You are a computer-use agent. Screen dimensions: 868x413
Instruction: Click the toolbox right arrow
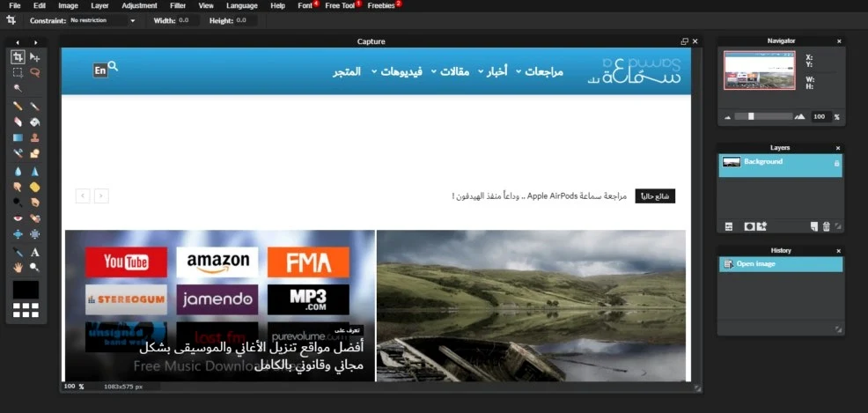35,42
